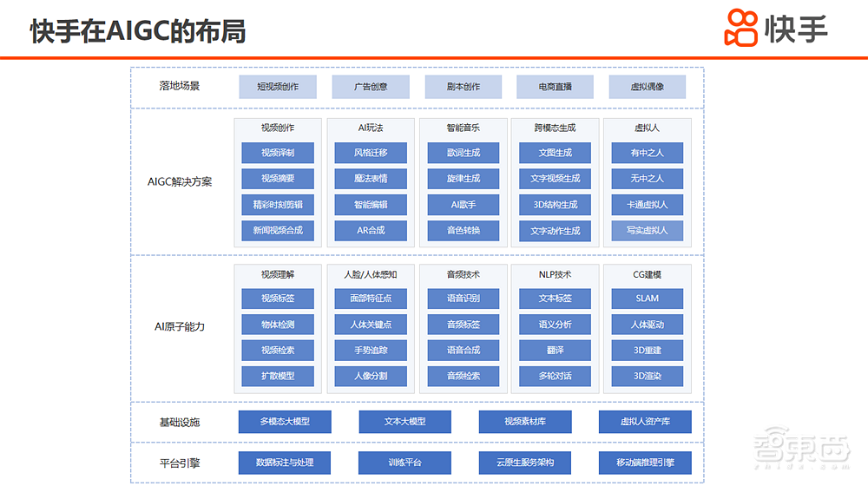The image size is (868, 486).
Task: Click the 虚拟人资产库 infrastructure box
Action: (645, 422)
